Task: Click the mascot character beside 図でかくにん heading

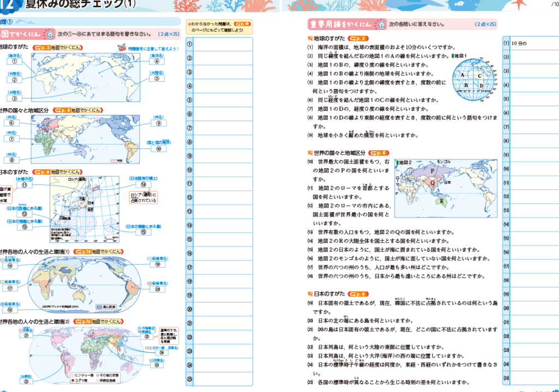Action: coord(48,34)
